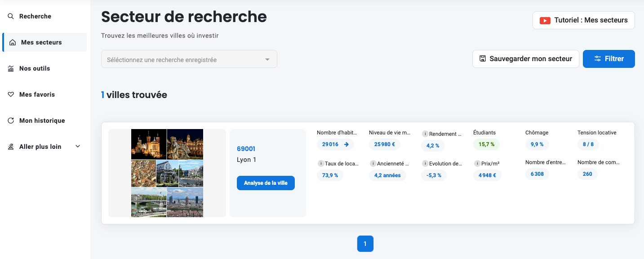Click the info icon next to Prix/m²
This screenshot has width=644, height=259.
477,164
